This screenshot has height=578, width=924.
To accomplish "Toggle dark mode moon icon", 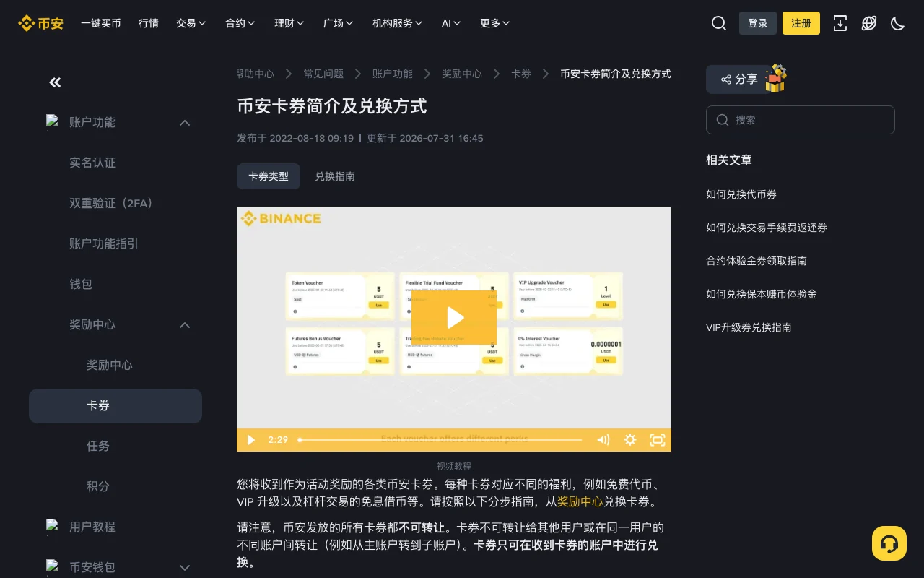I will [x=898, y=23].
